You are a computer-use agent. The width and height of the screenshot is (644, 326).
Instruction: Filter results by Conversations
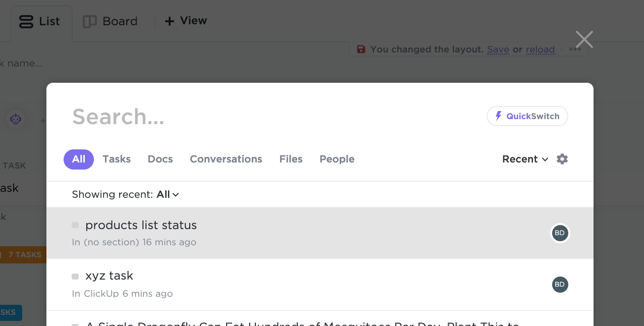click(226, 159)
